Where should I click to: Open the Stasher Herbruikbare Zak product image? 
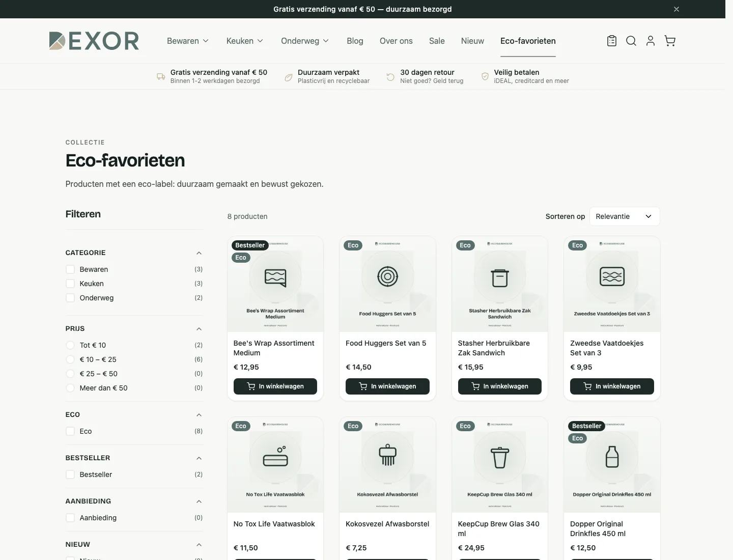point(500,284)
